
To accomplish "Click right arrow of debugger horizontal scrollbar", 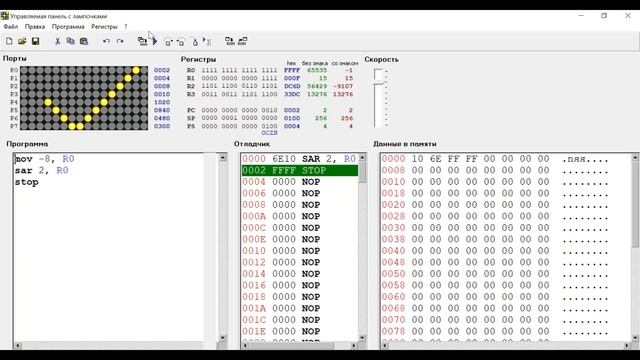I will click(354, 346).
